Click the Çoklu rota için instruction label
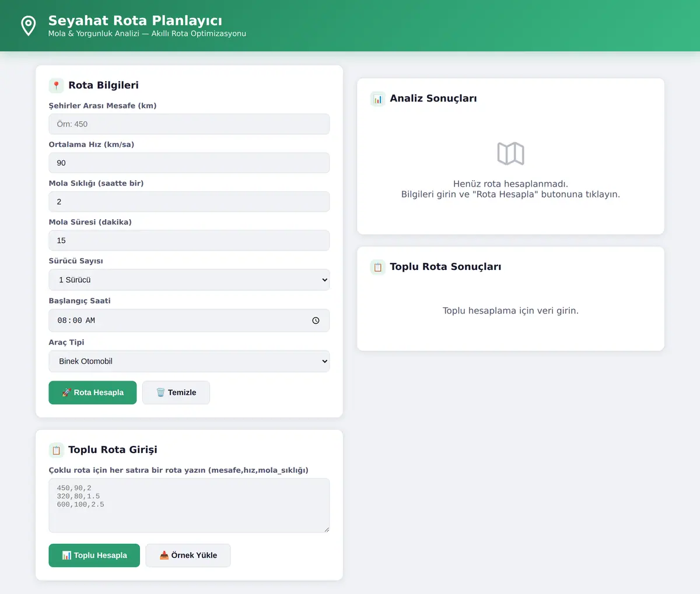700x594 pixels. pyautogui.click(x=178, y=470)
